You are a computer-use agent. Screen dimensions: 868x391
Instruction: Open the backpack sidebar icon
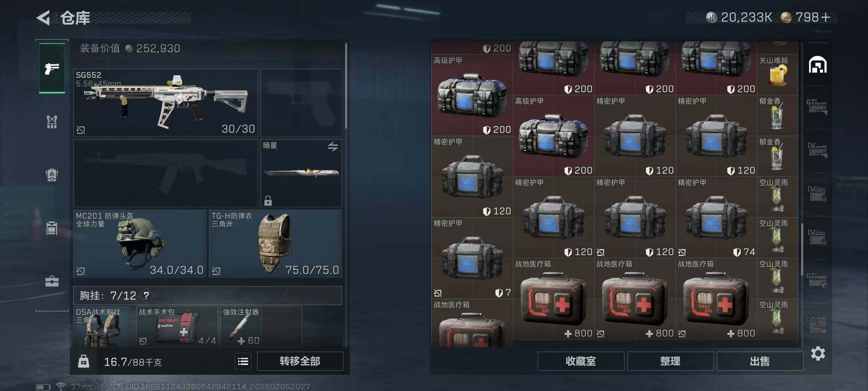click(52, 175)
